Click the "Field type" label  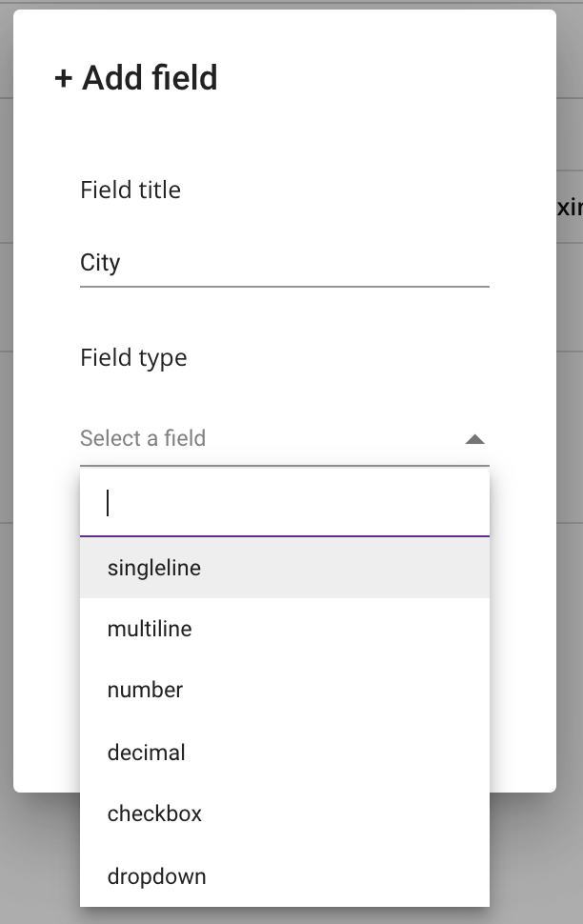[x=133, y=357]
